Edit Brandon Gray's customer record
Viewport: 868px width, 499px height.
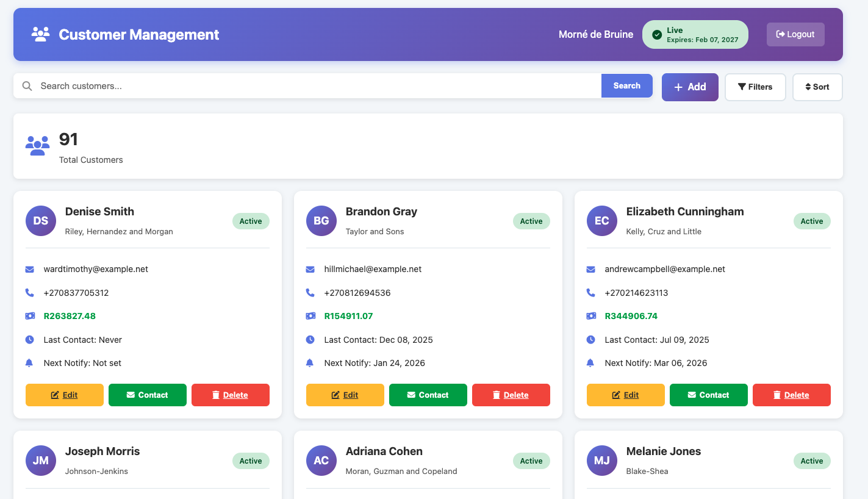345,395
